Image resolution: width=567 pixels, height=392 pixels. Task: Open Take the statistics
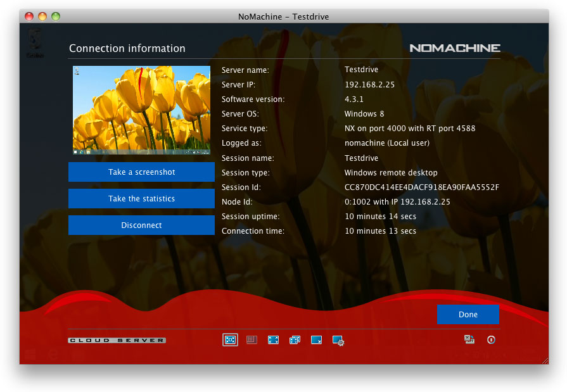point(141,199)
